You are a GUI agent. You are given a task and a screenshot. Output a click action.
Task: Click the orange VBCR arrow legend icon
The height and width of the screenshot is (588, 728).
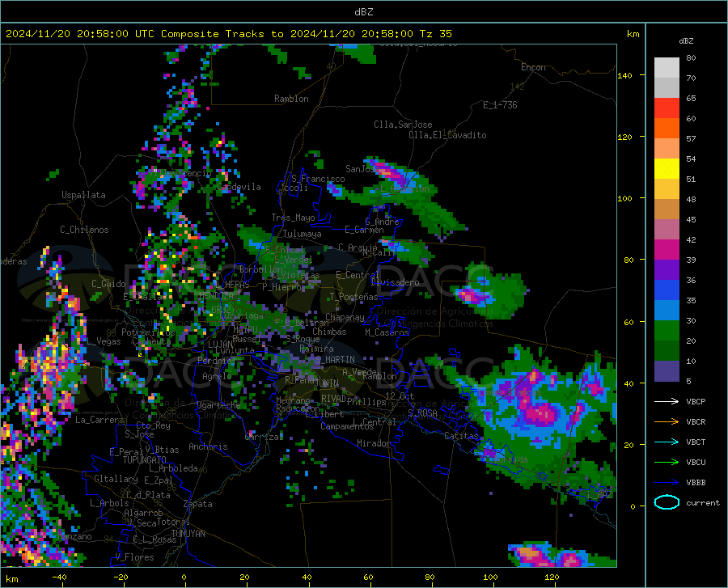[x=667, y=421]
